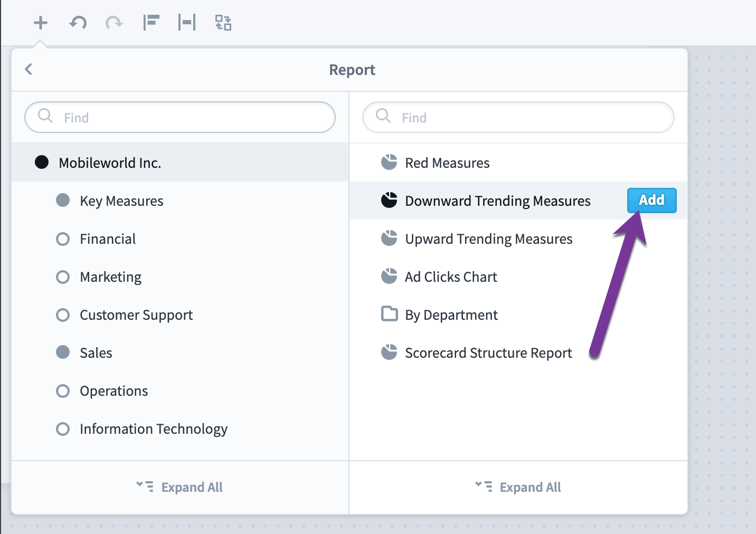Select the Operations tree item
Image resolution: width=756 pixels, height=534 pixels.
pos(180,390)
